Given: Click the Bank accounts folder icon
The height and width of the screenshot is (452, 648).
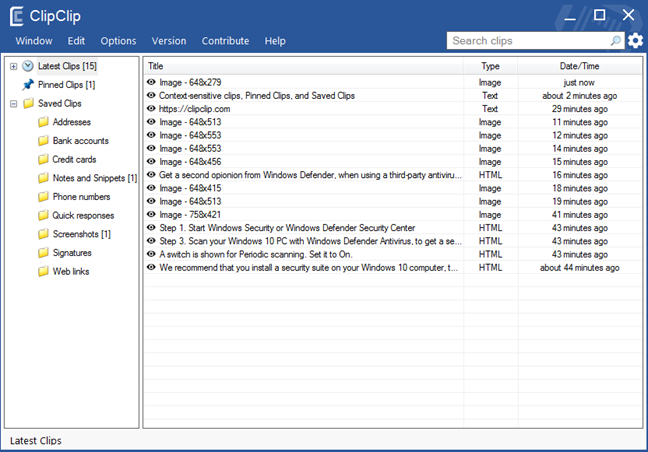Looking at the screenshot, I should [43, 140].
